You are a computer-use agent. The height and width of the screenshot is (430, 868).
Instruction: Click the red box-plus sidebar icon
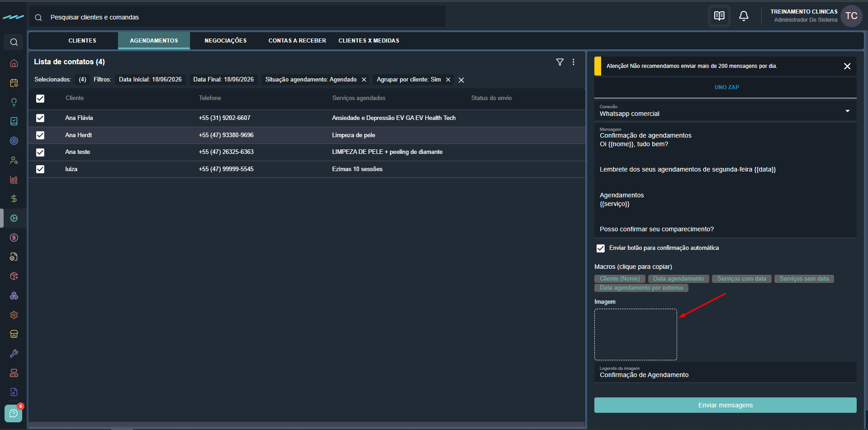tap(14, 276)
